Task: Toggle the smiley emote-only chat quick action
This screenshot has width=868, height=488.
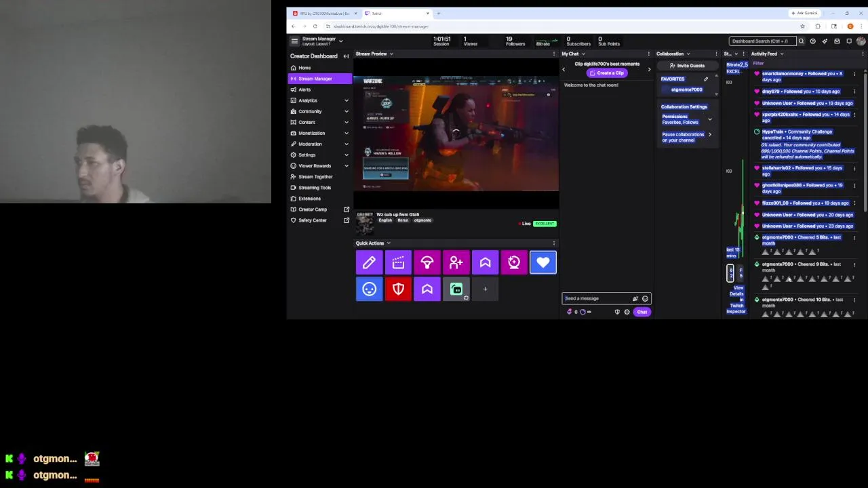Action: pos(369,289)
